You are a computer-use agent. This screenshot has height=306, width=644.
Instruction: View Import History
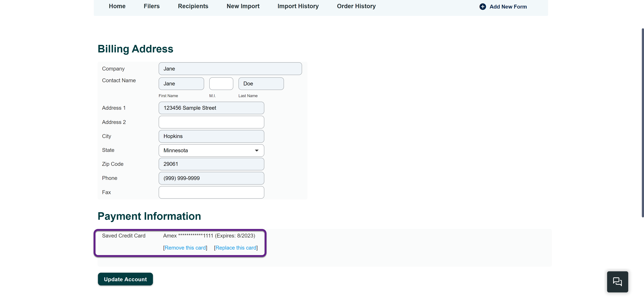click(x=298, y=6)
